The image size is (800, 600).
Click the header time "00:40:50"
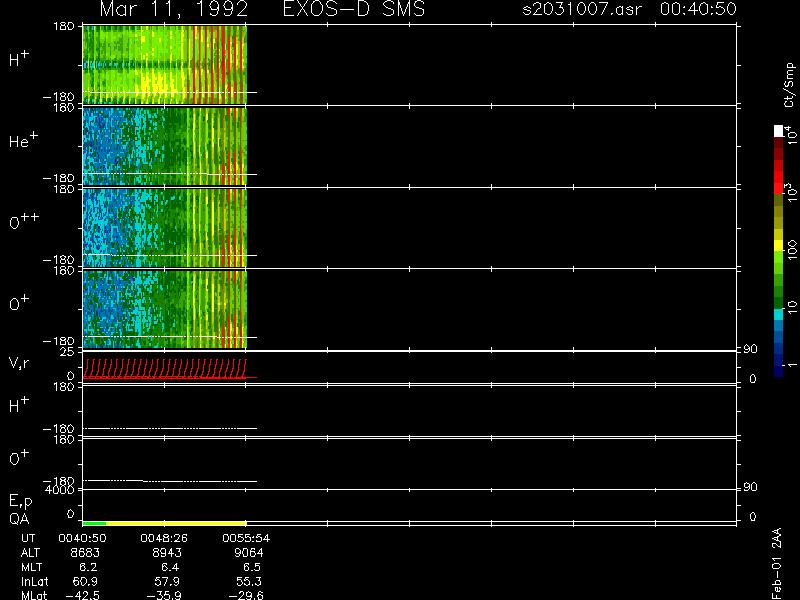pos(698,9)
